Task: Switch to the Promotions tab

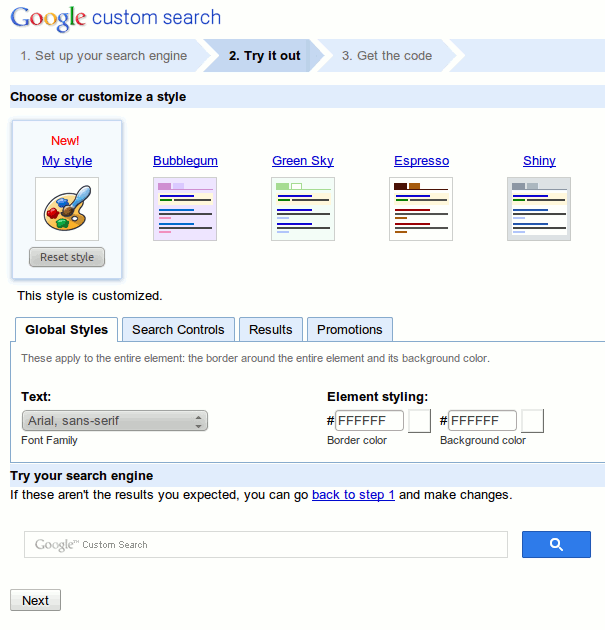Action: click(350, 329)
